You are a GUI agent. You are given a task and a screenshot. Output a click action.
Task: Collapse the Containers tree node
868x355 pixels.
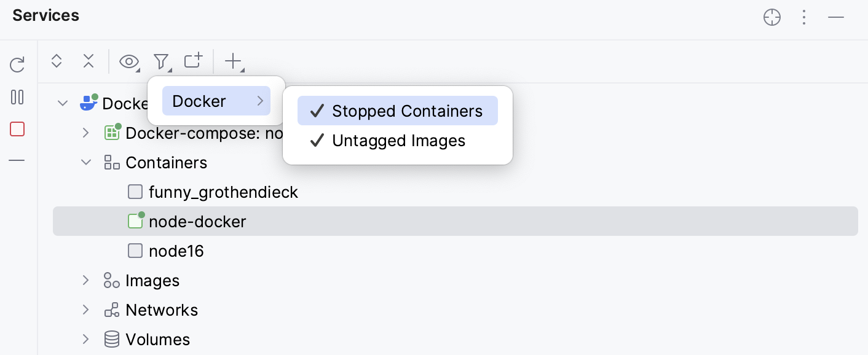[86, 162]
